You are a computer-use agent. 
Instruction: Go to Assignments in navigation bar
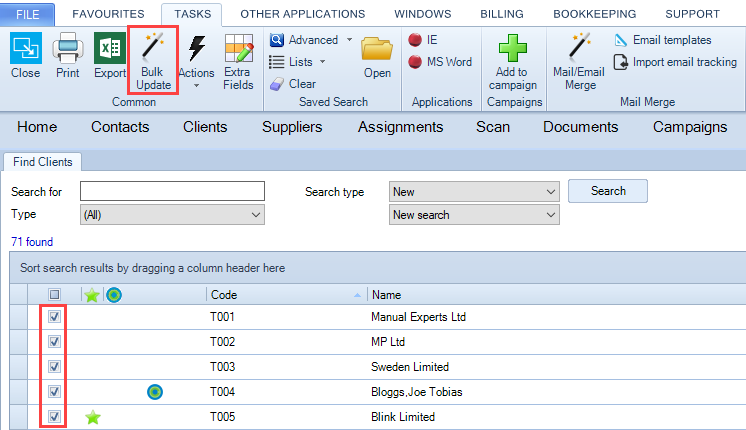coord(400,127)
